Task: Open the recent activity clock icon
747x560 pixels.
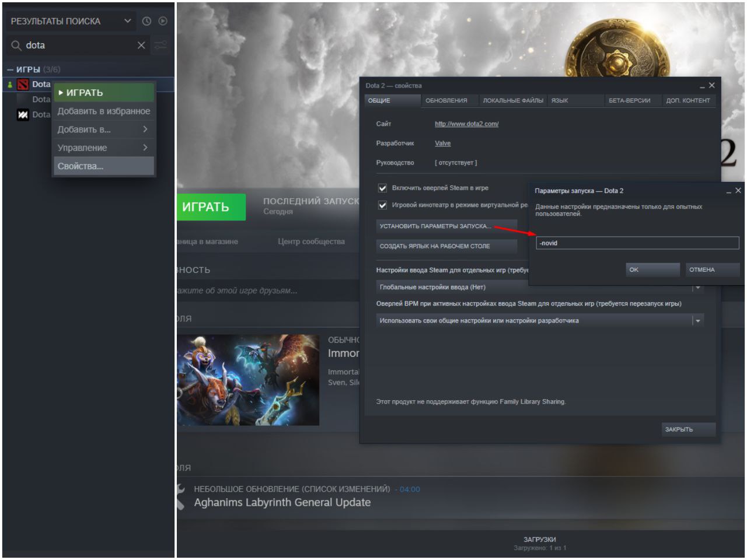Action: click(x=146, y=21)
